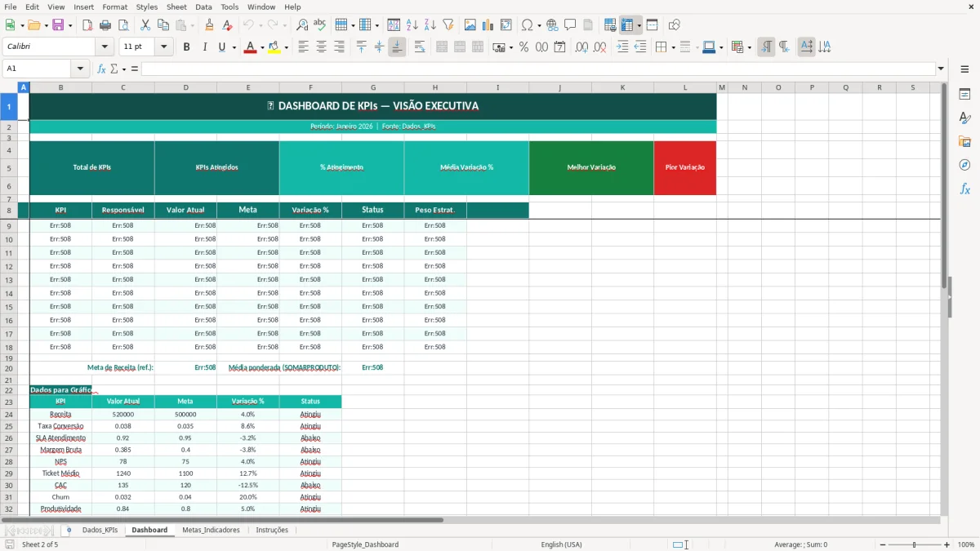Open sidebar Properties panel

[964, 95]
